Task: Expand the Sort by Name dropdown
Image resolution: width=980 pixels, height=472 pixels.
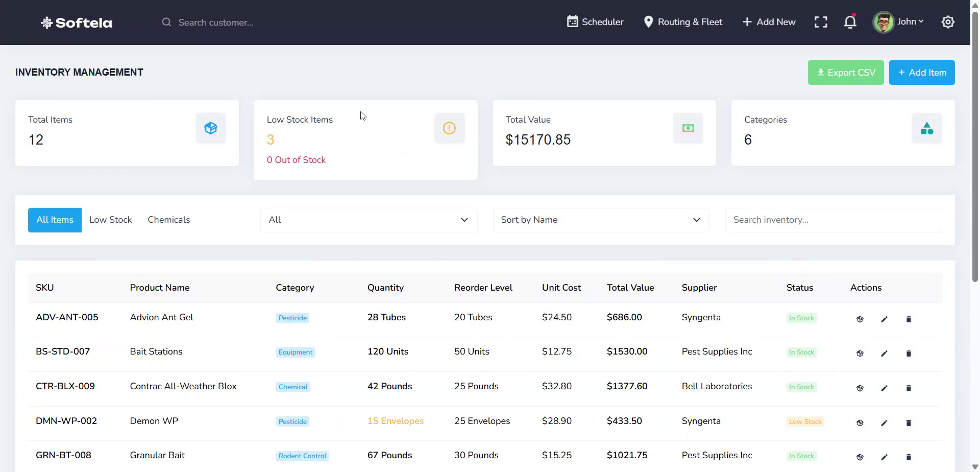Action: tap(601, 220)
